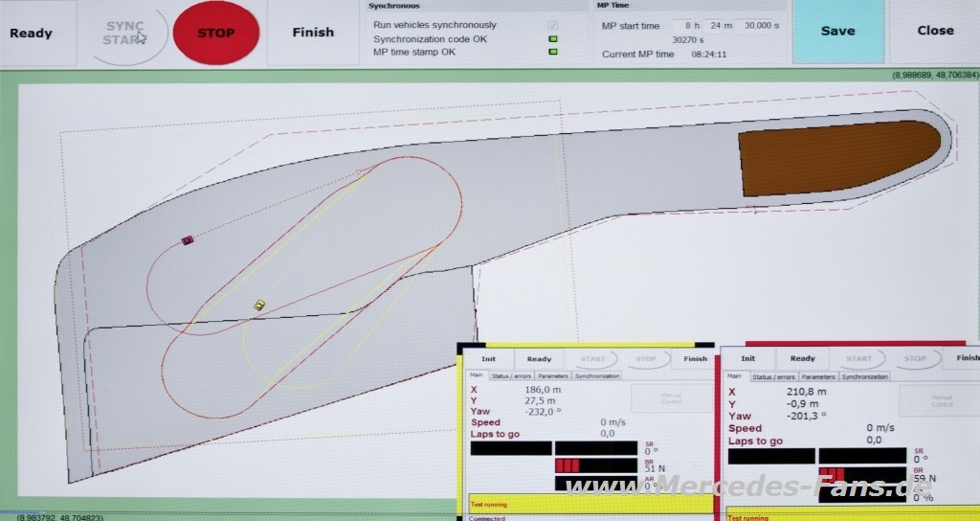Viewport: 980px width, 521px height.
Task: Toggle the Run vehicles synchronously checkbox
Action: (x=552, y=25)
